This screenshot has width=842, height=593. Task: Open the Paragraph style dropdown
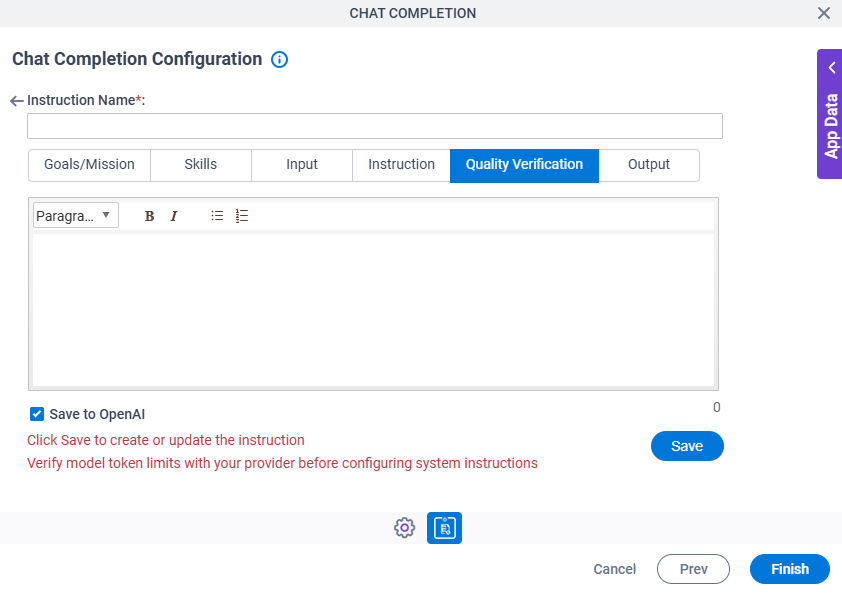click(x=75, y=215)
